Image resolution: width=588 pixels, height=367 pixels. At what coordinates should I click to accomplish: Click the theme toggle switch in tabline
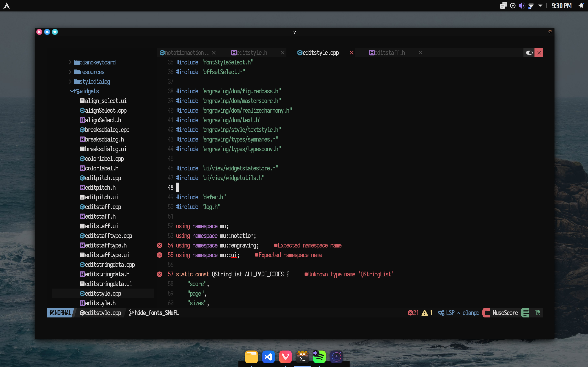529,53
